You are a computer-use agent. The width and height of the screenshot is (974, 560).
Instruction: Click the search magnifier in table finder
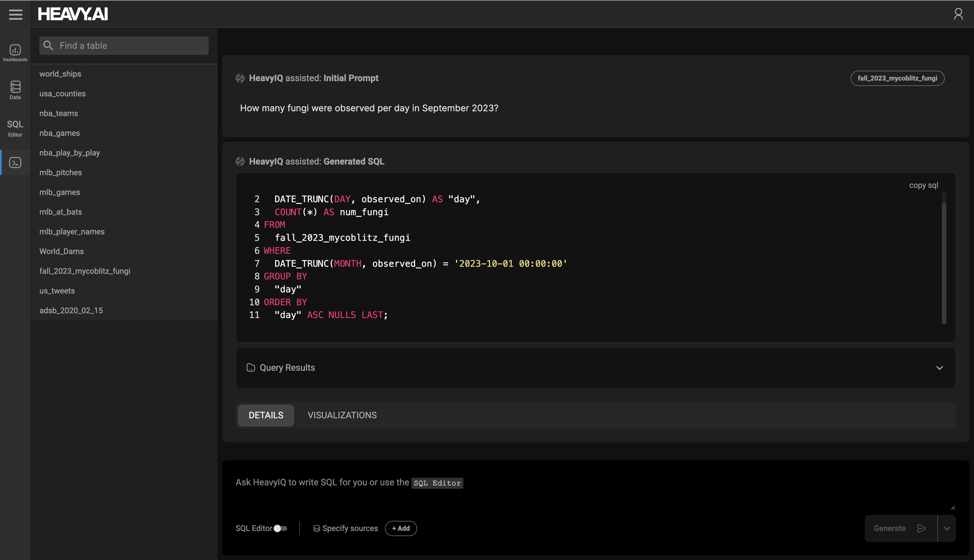click(x=48, y=45)
